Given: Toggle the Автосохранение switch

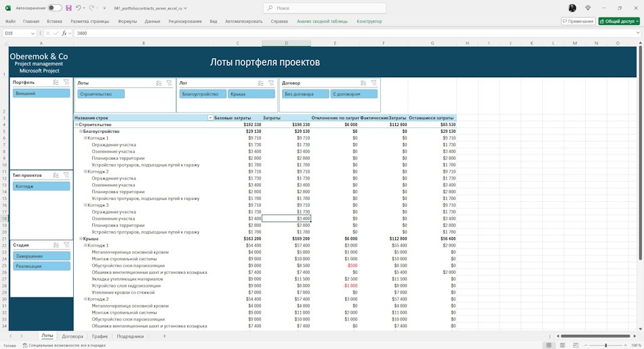Looking at the screenshot, I should click(x=55, y=8).
